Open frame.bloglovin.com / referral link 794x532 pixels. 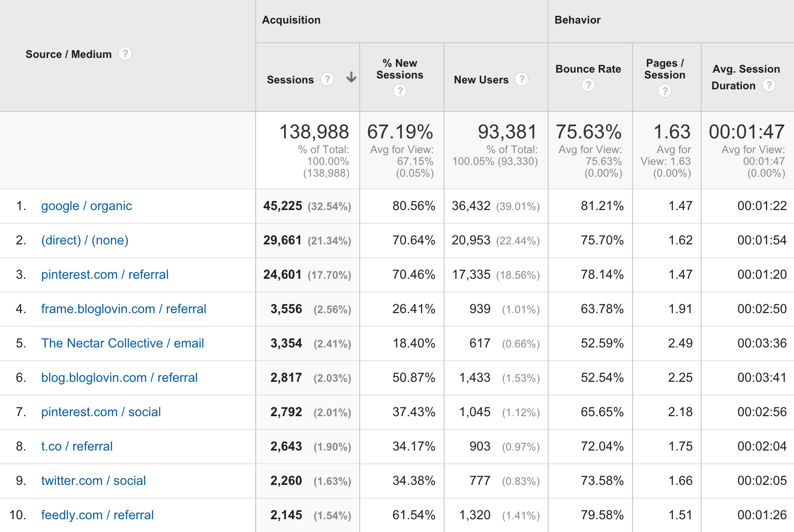click(124, 309)
